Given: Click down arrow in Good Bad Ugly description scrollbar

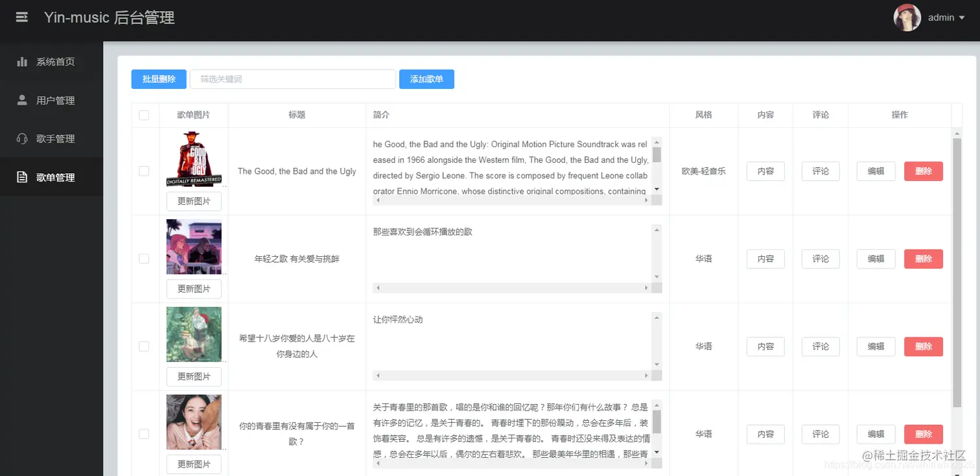Looking at the screenshot, I should (657, 189).
